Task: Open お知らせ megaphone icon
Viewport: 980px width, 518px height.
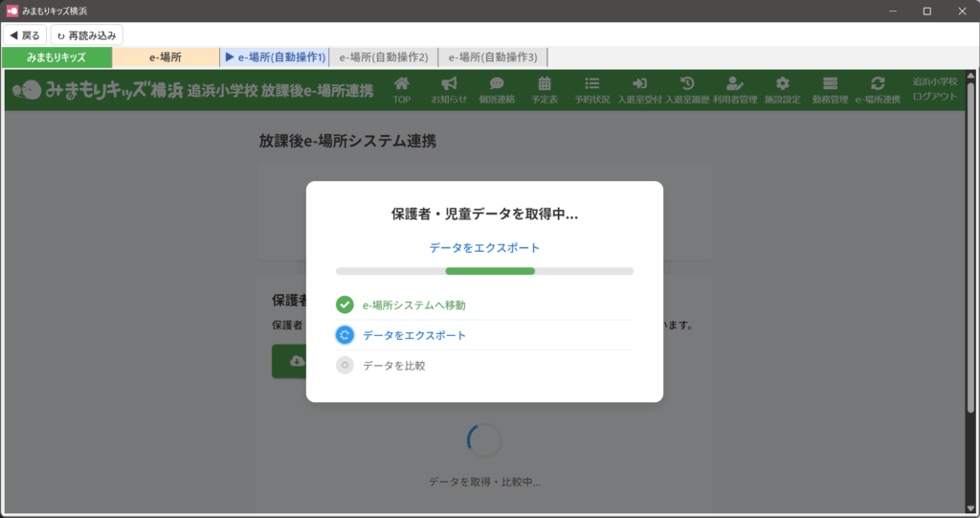Action: [x=449, y=84]
